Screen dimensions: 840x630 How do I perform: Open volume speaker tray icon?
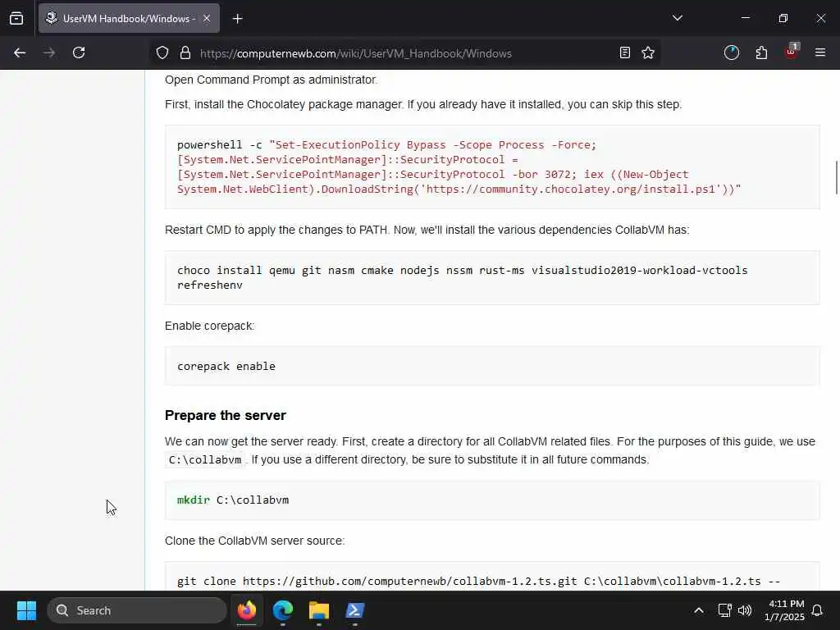(x=745, y=610)
